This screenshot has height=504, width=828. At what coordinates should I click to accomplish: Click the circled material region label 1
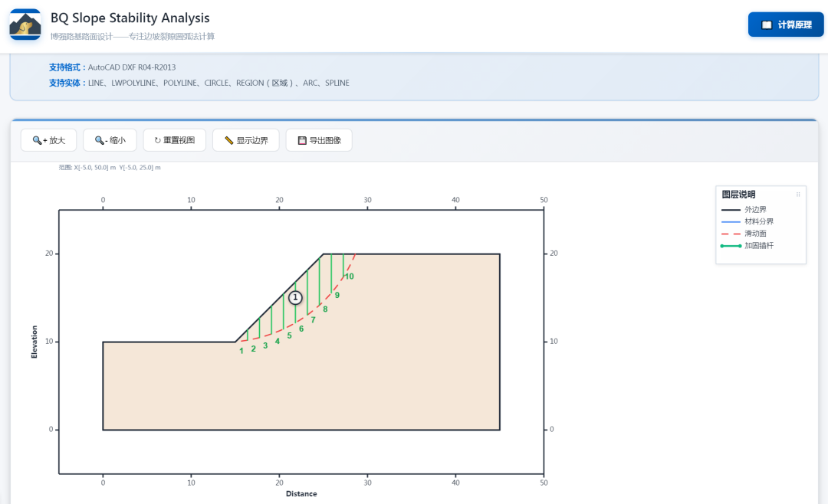pyautogui.click(x=295, y=298)
